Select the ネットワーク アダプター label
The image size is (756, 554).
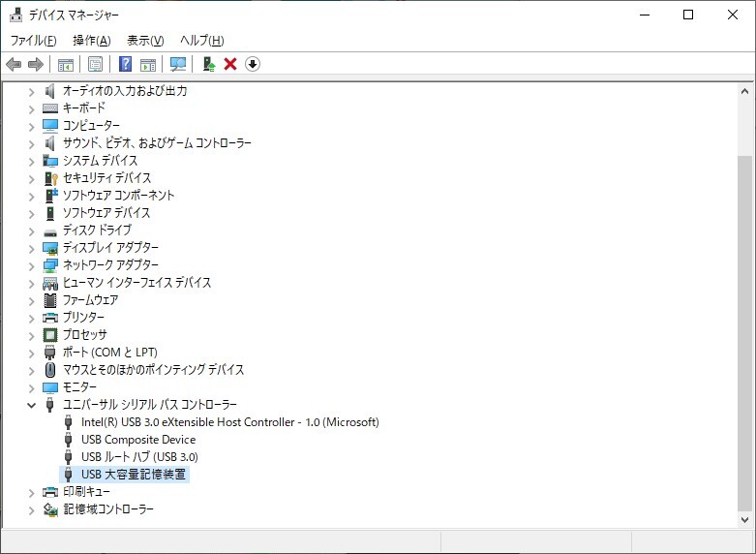[110, 265]
